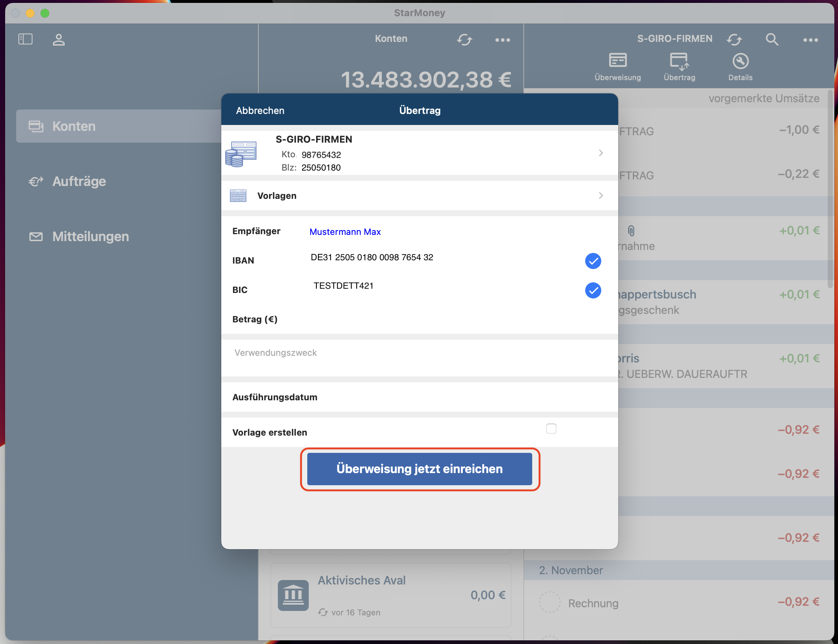
Task: Select Konten in the sidebar
Action: (x=119, y=126)
